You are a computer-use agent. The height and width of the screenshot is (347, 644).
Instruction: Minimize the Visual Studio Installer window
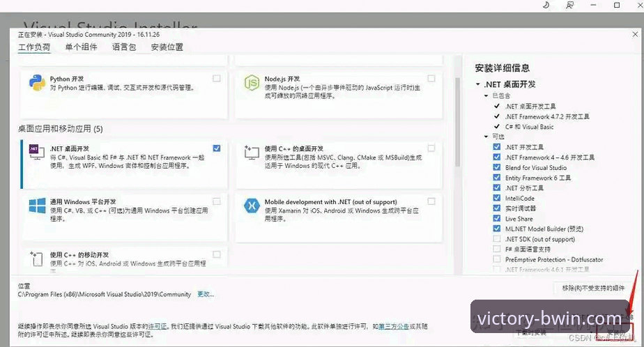point(593,5)
